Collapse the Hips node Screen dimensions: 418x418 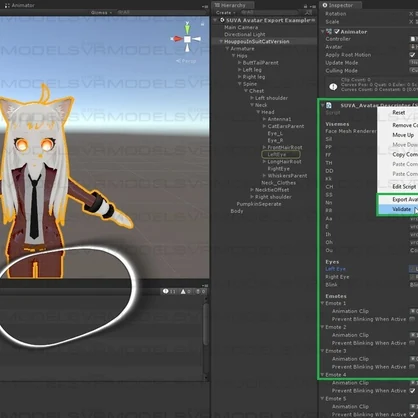pos(233,56)
